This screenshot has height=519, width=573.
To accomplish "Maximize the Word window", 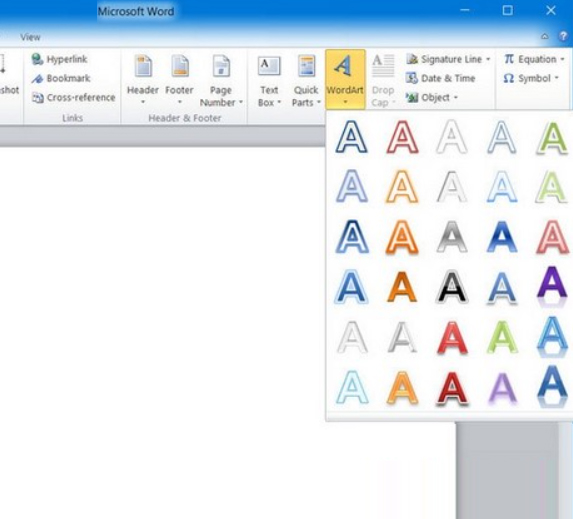I will pyautogui.click(x=507, y=10).
